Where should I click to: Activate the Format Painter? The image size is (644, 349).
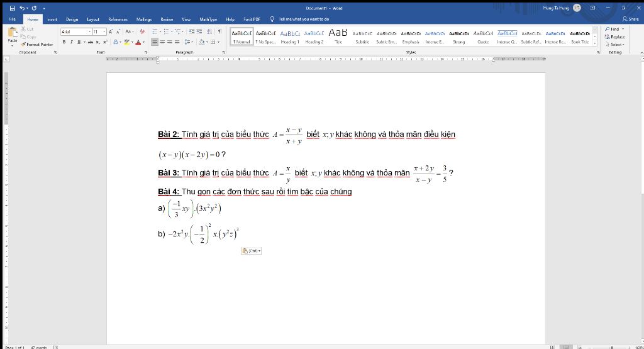pyautogui.click(x=37, y=45)
